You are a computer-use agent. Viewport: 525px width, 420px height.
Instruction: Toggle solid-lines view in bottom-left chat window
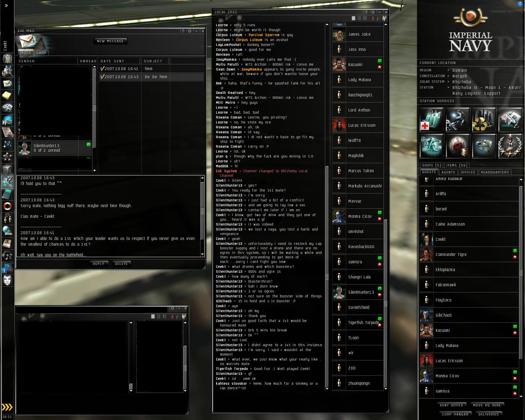[x=153, y=316]
